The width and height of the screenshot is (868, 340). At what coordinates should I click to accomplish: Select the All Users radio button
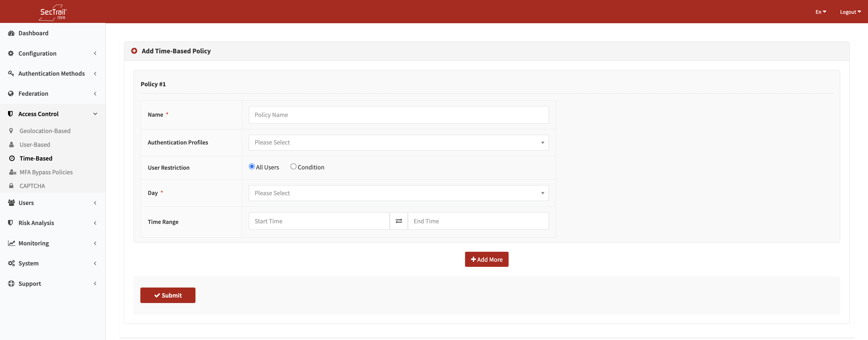tap(252, 167)
